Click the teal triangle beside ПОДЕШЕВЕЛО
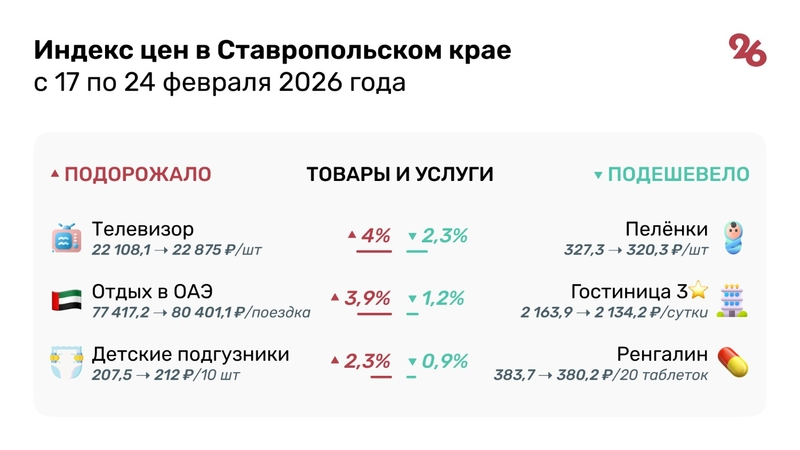Viewport: 800px width, 450px height. pyautogui.click(x=598, y=175)
